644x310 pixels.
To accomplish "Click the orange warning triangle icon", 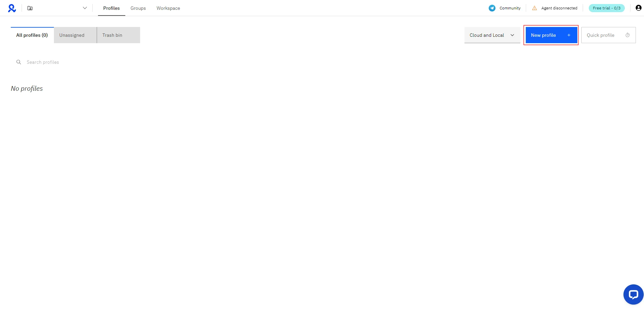I will (x=535, y=8).
